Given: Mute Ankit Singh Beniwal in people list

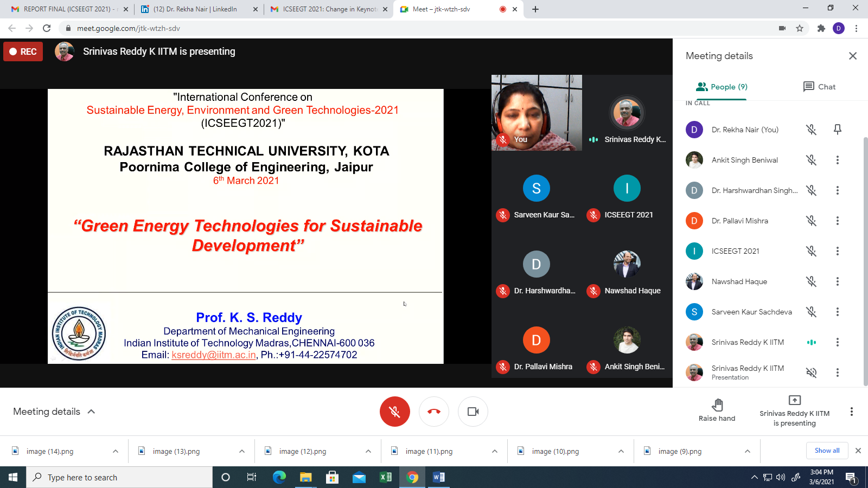Looking at the screenshot, I should point(811,160).
